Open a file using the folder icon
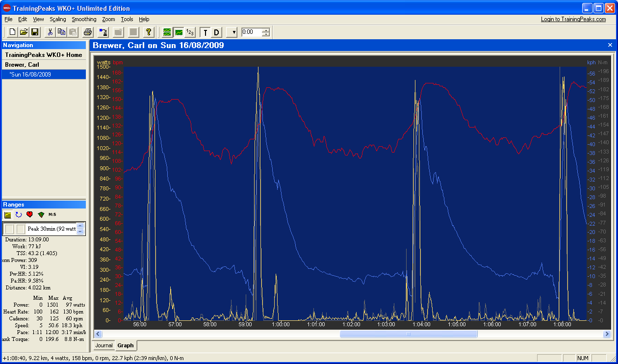This screenshot has height=364, width=618. click(x=24, y=32)
